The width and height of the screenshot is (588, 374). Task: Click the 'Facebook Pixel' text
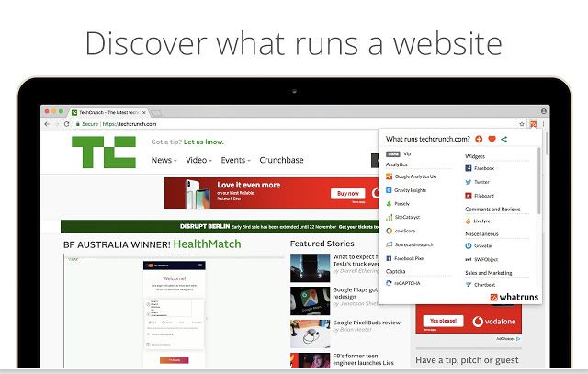point(410,258)
